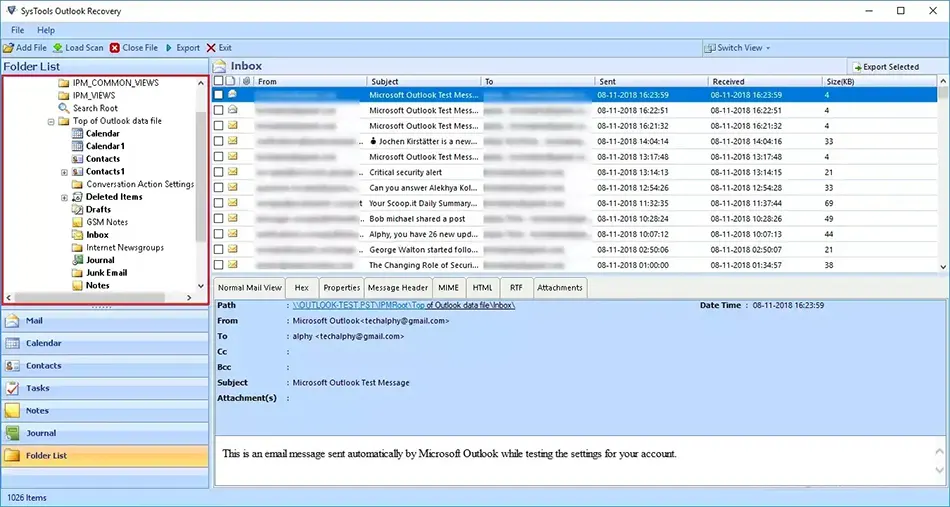950x507 pixels.
Task: Sort by the Received column header
Action: click(765, 81)
